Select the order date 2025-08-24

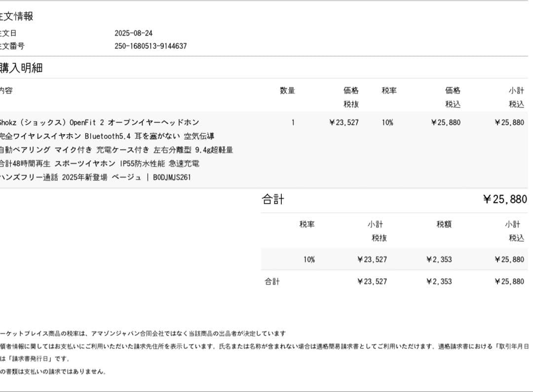point(133,32)
